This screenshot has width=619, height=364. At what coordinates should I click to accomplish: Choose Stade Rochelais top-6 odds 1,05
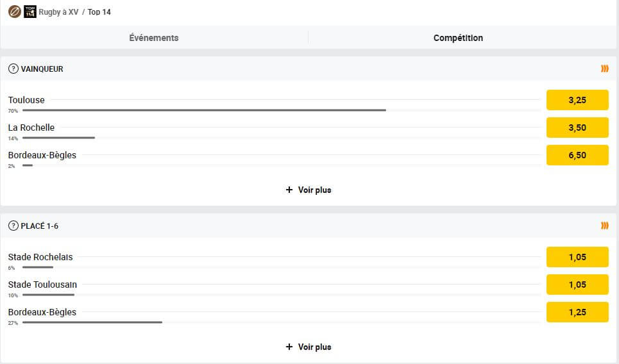point(577,257)
